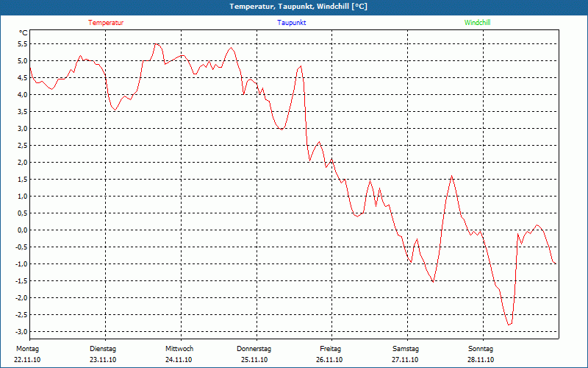Click the Donnerstag day label
The image size is (588, 368).
pos(254,349)
